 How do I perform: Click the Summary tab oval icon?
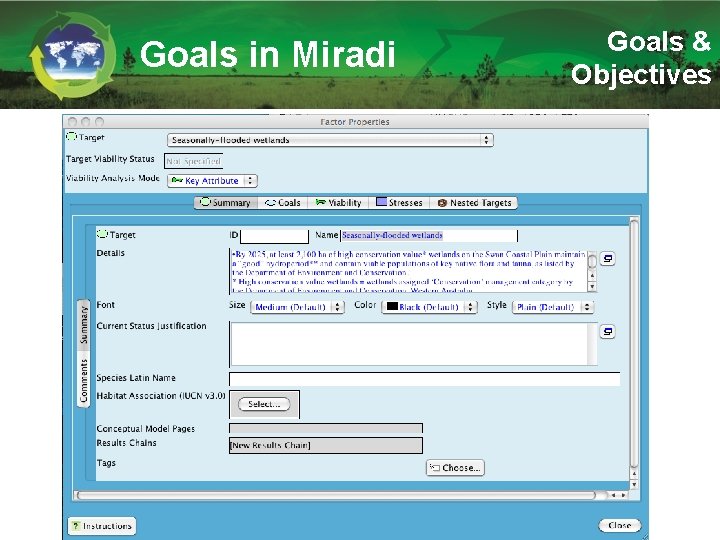point(205,202)
